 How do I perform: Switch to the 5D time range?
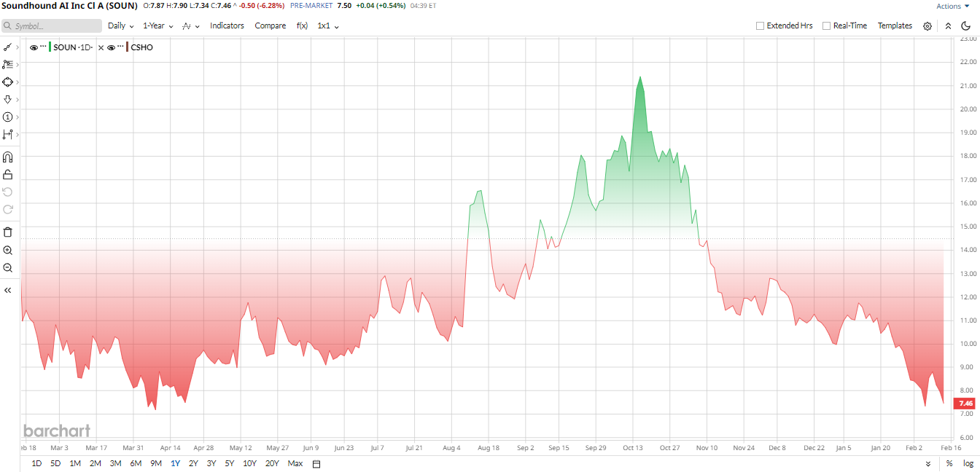coord(55,463)
